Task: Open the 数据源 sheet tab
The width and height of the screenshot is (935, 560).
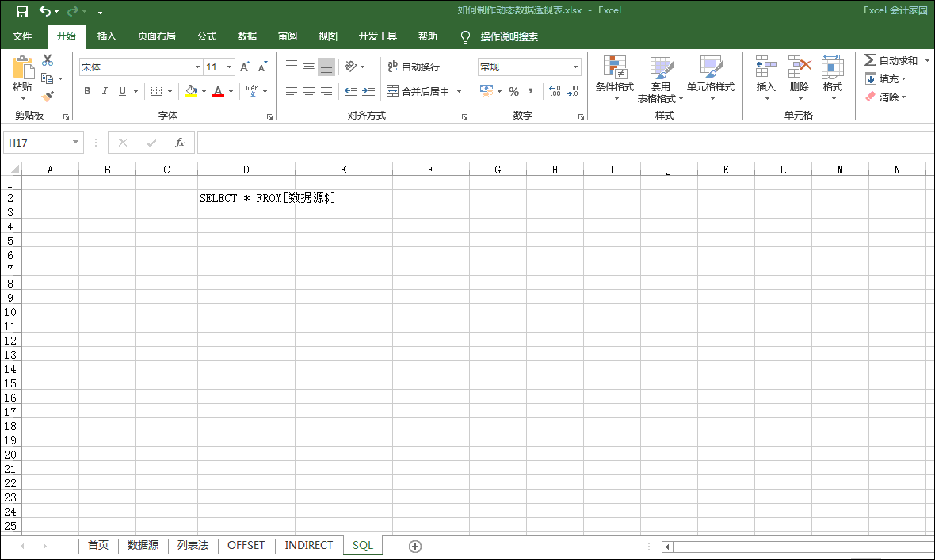Action: [143, 546]
